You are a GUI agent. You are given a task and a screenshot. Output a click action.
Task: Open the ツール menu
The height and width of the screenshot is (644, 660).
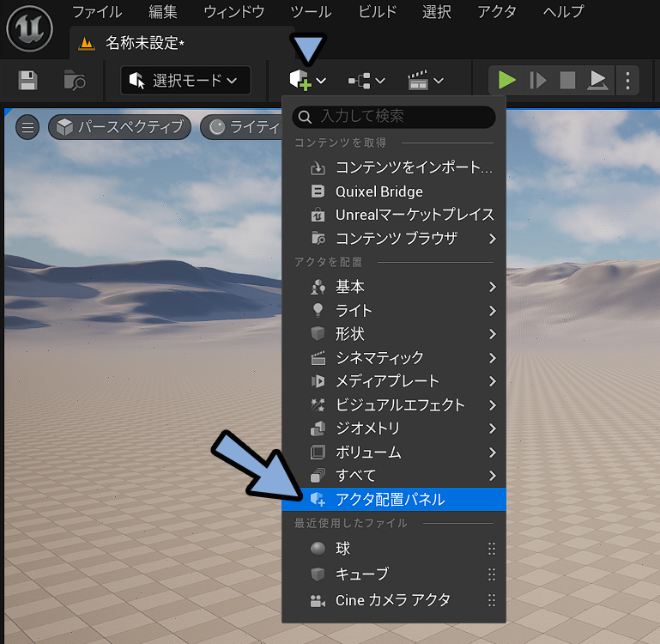click(x=311, y=12)
